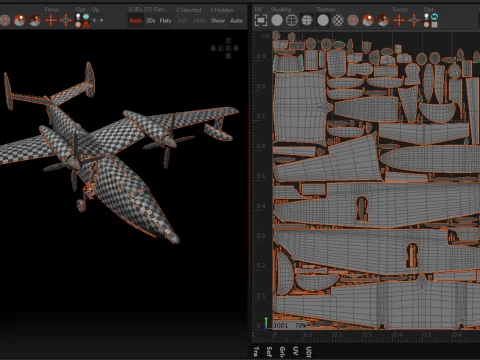Click the 1001 UDIM tile label
The height and width of the screenshot is (360, 480).
point(281,325)
